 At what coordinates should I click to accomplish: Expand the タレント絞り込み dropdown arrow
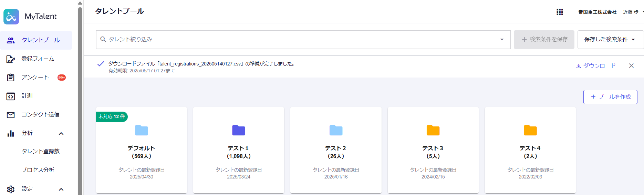click(x=502, y=40)
